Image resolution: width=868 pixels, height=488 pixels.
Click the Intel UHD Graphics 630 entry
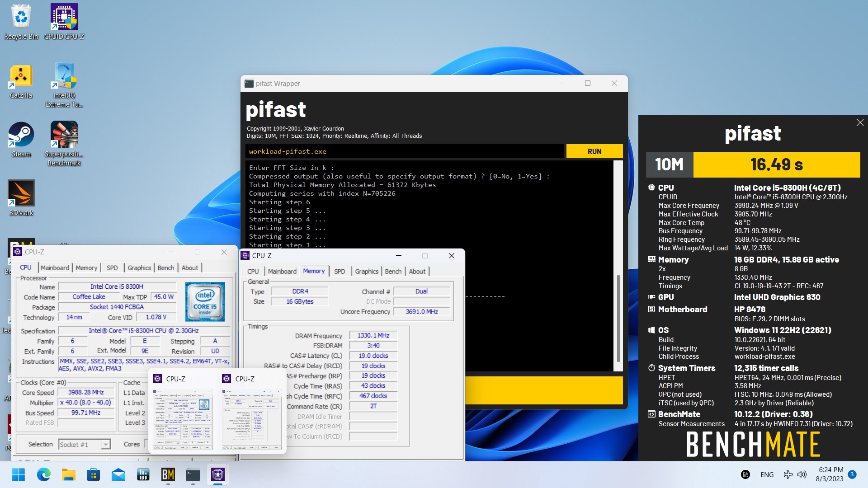pyautogui.click(x=777, y=297)
